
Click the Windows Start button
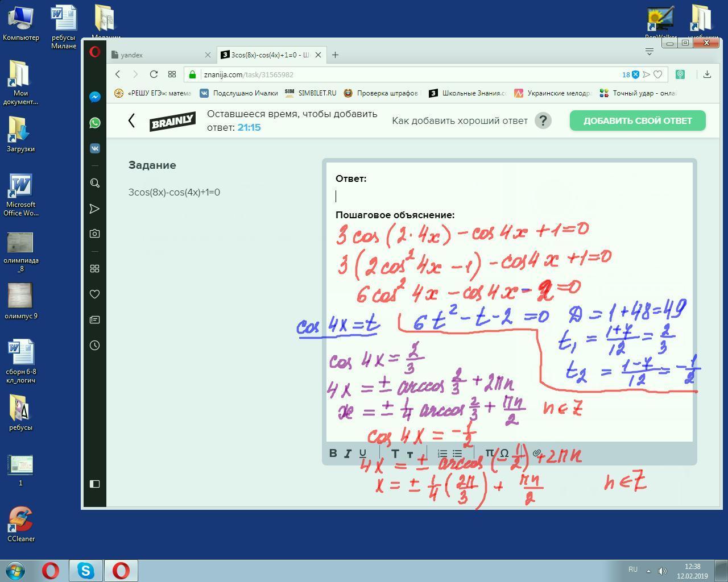pyautogui.click(x=15, y=570)
